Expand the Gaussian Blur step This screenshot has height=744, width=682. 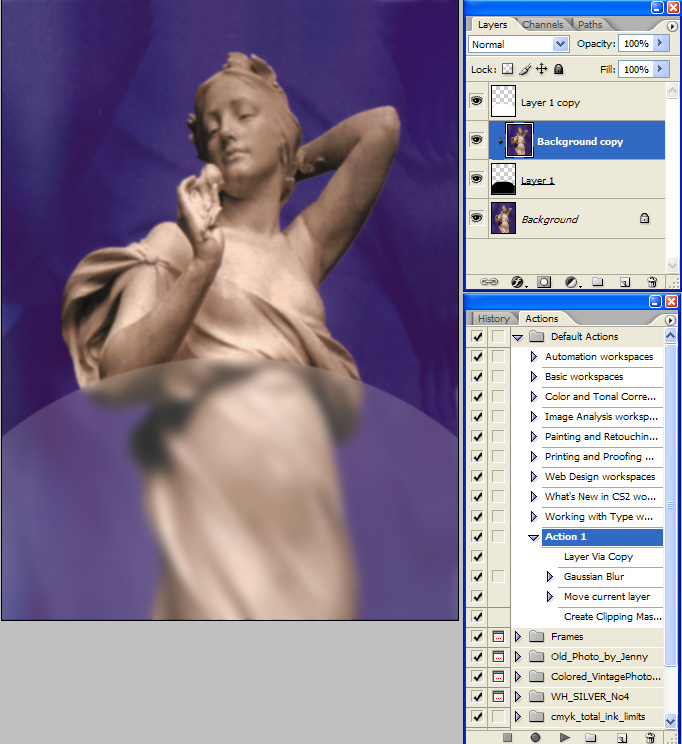[550, 576]
